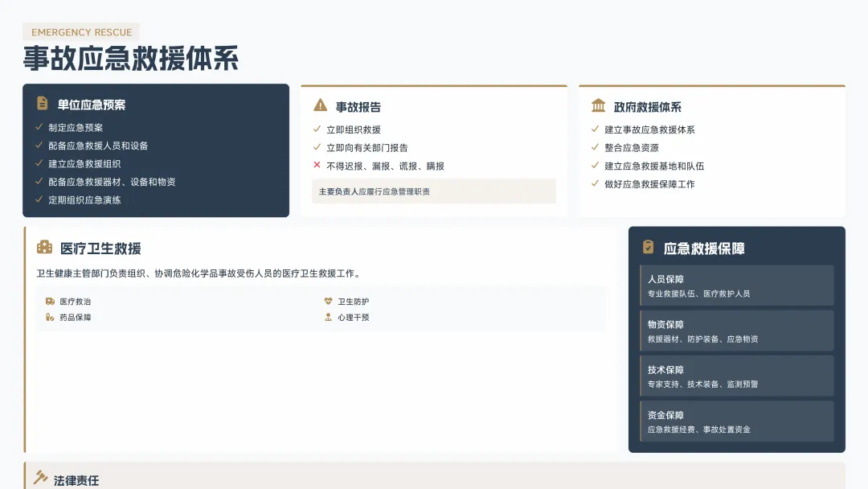Select the 人员保障 card
The height and width of the screenshot is (489, 868).
(737, 286)
